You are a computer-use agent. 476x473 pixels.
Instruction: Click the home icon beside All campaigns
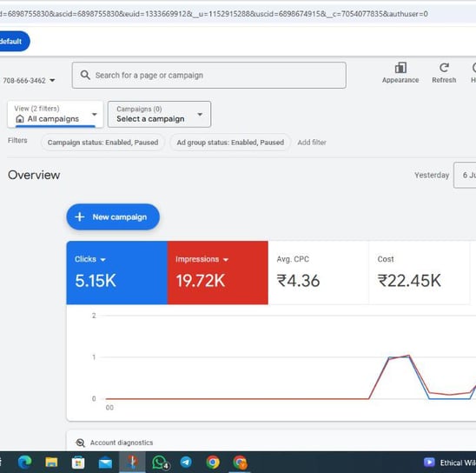[x=20, y=119]
